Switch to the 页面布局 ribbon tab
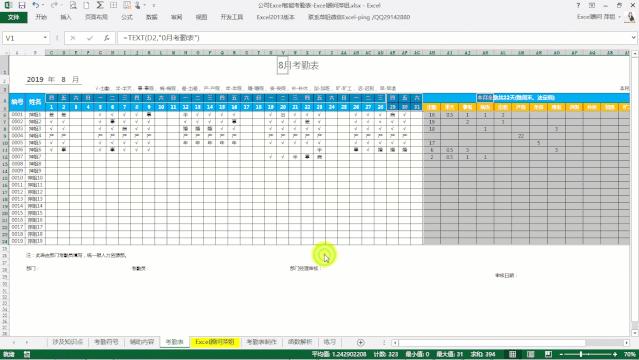Viewport: 639px width, 360px height. 97,17
